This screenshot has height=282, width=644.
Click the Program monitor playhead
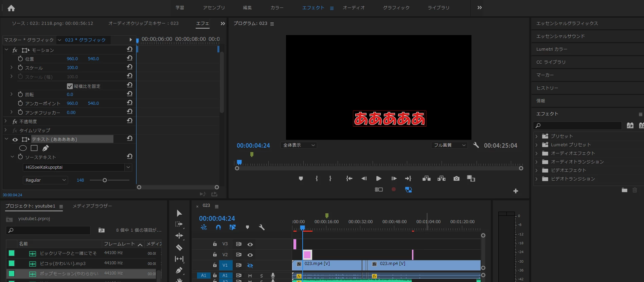[x=239, y=162]
